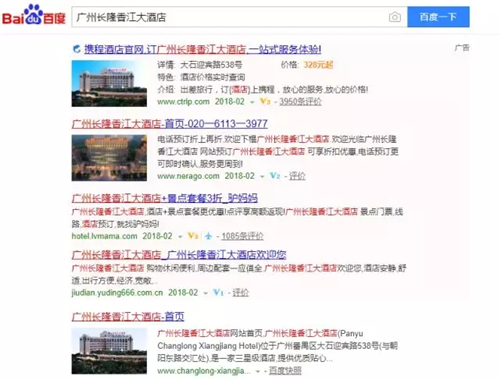Expand dropdown arrow next to hotel.lvmama.com
This screenshot has height=379, width=500.
click(x=180, y=237)
